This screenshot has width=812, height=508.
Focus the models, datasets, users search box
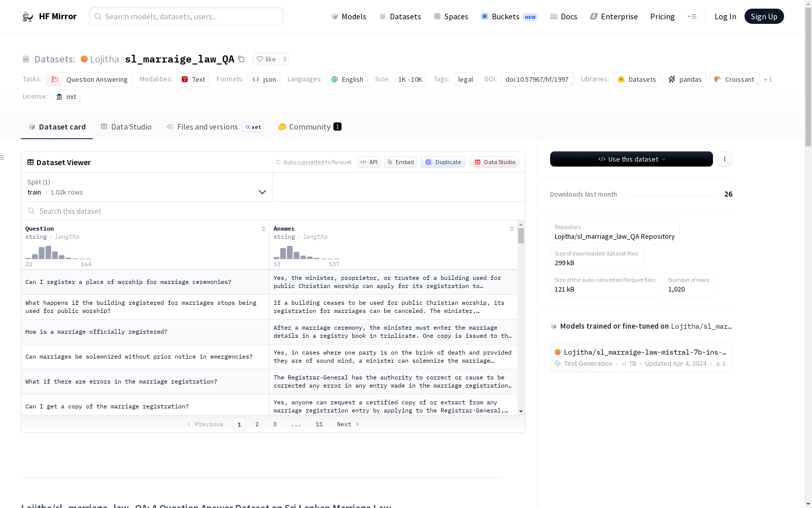(186, 16)
